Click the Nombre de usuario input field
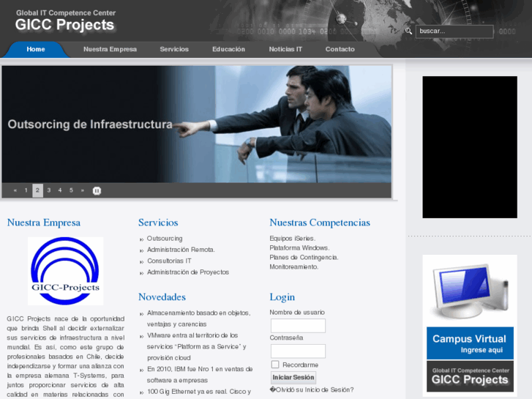This screenshot has height=399, width=532. [x=298, y=326]
